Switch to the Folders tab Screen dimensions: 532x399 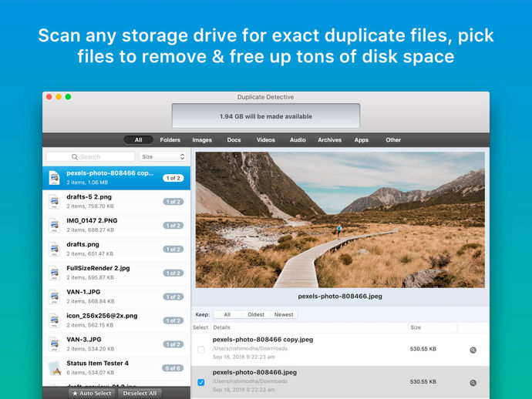click(170, 139)
